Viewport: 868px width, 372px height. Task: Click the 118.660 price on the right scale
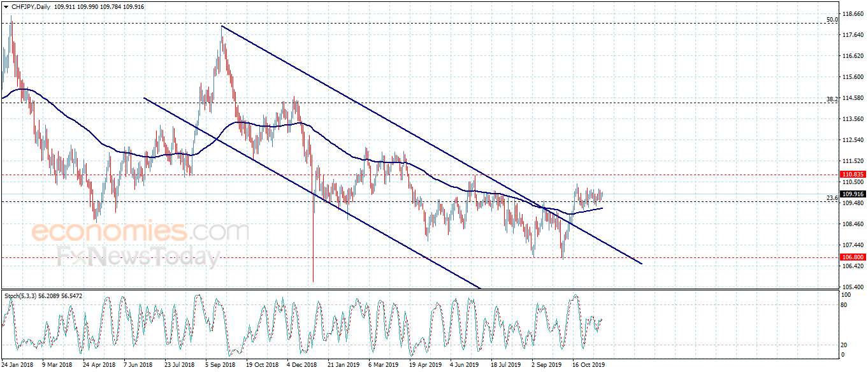click(853, 13)
